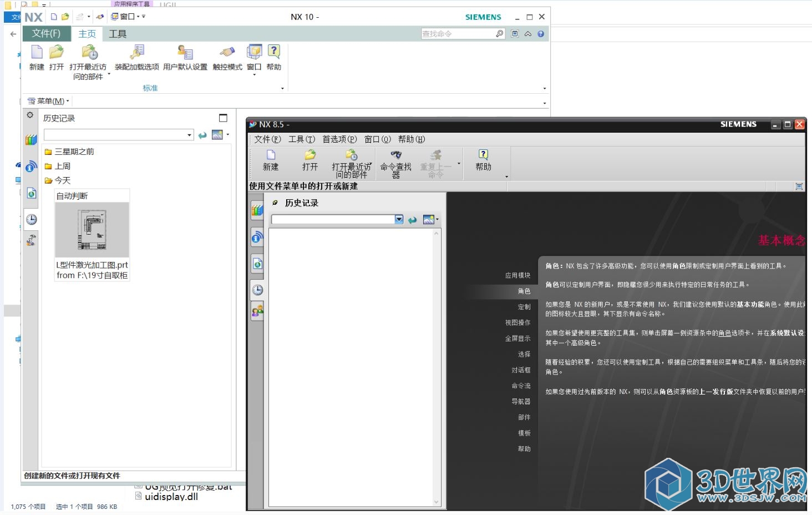Open 首选项(P) menu in NX 8.5
The height and width of the screenshot is (515, 812).
(x=340, y=139)
